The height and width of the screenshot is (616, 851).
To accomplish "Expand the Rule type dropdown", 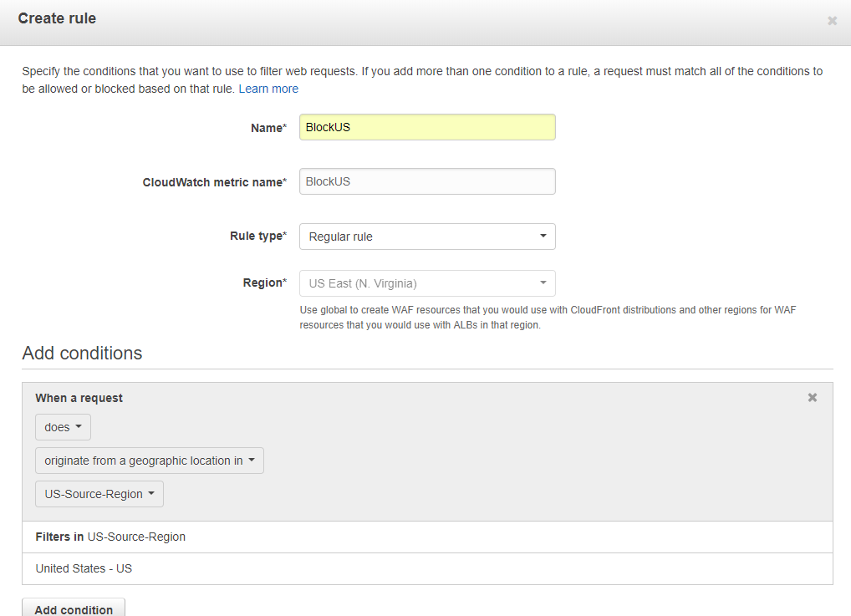I will 427,237.
